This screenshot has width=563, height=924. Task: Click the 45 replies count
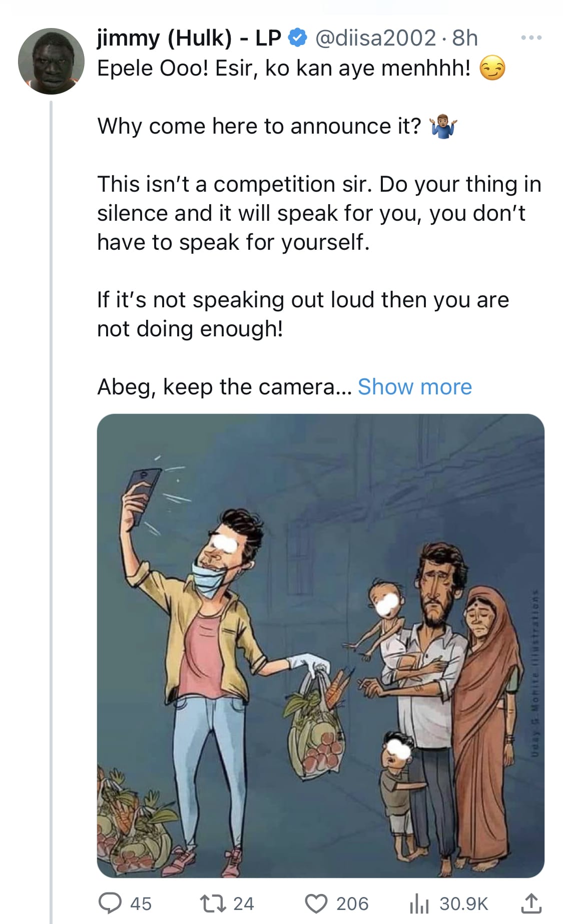click(x=141, y=903)
